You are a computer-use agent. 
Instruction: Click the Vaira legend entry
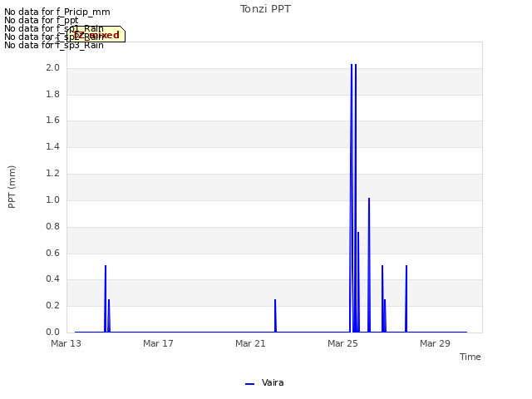(x=264, y=383)
